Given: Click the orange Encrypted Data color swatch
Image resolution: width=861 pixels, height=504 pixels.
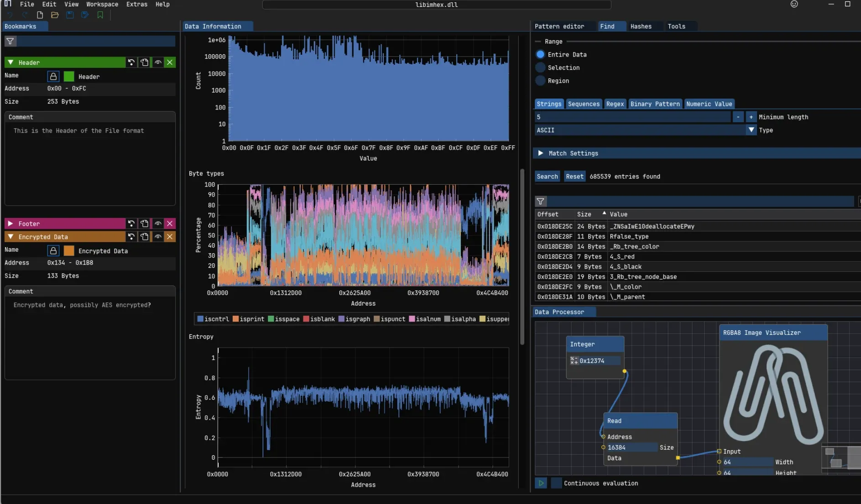Looking at the screenshot, I should [69, 251].
